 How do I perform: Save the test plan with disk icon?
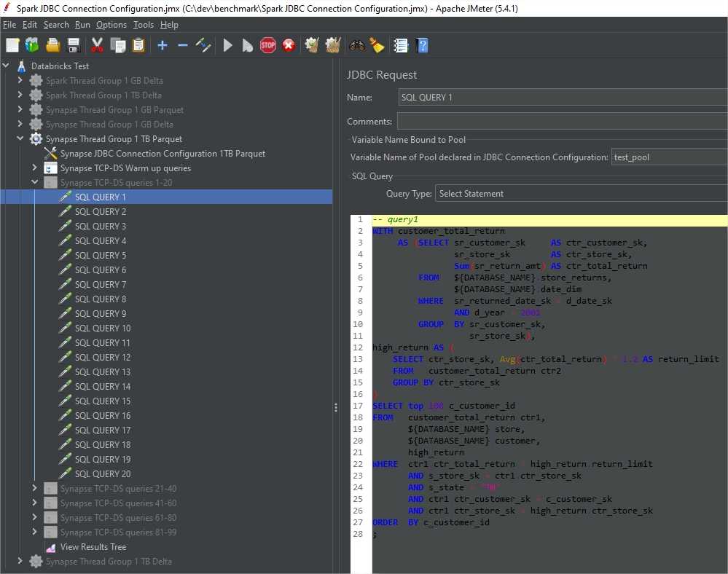pyautogui.click(x=74, y=45)
